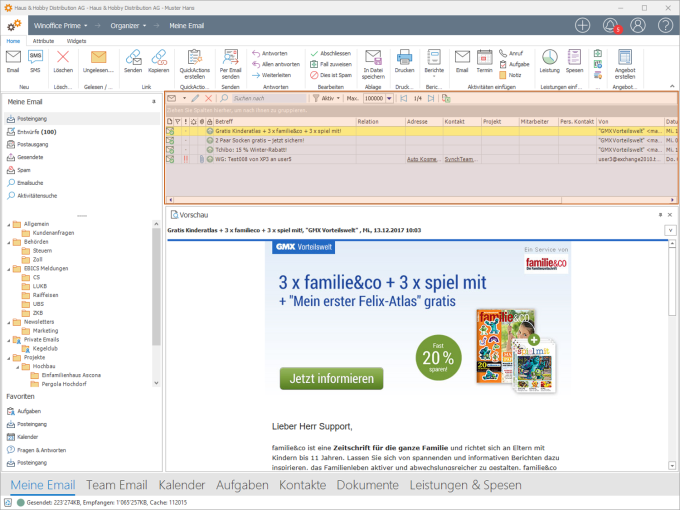Click Weiterleiten forward button
The height and width of the screenshot is (510, 680).
(271, 75)
